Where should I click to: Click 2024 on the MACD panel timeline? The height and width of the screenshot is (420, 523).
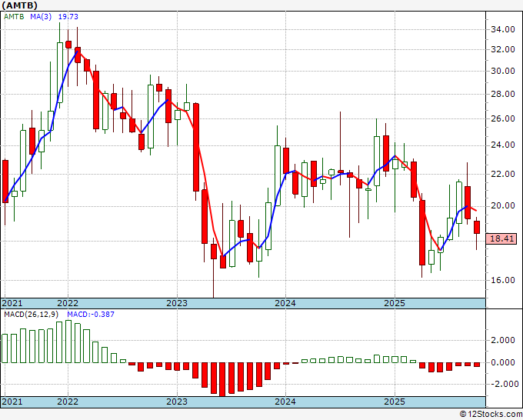pos(285,402)
